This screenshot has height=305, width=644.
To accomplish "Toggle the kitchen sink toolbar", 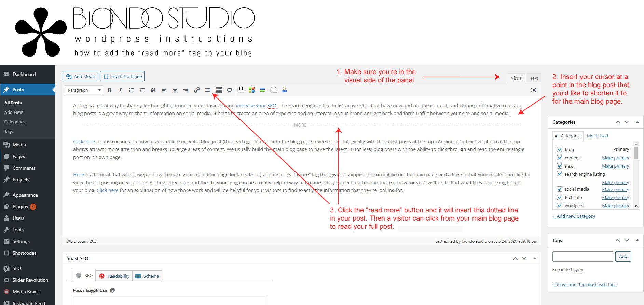I will click(219, 90).
